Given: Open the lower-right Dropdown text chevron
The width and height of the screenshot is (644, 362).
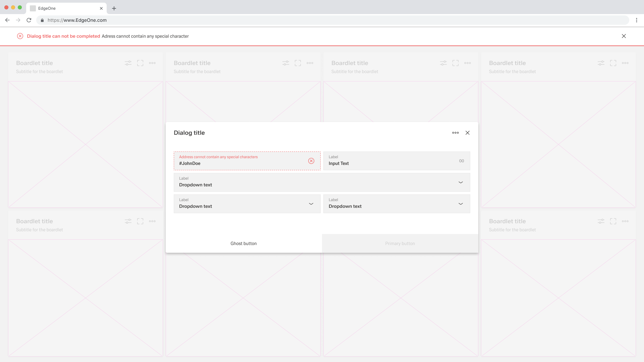Looking at the screenshot, I should (461, 204).
